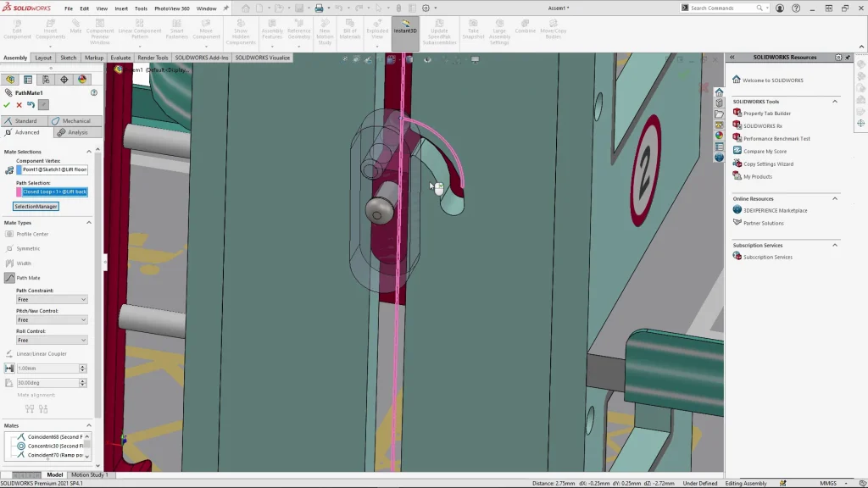Open the Path Constraint dropdown
868x488 pixels.
click(x=52, y=300)
